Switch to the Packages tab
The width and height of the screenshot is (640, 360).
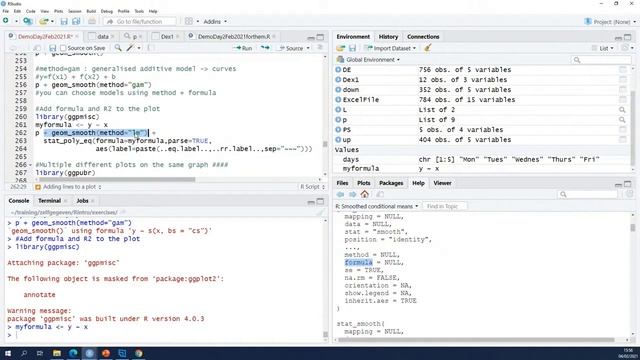click(x=391, y=183)
